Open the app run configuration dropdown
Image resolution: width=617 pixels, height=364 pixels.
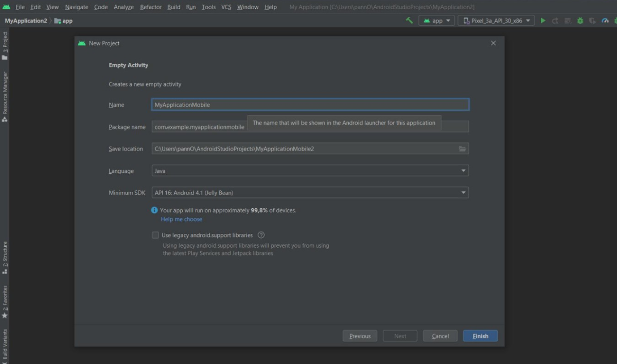click(437, 21)
